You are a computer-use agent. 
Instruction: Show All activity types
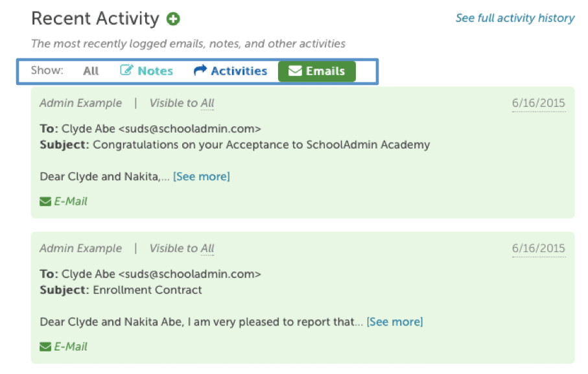pyautogui.click(x=91, y=71)
